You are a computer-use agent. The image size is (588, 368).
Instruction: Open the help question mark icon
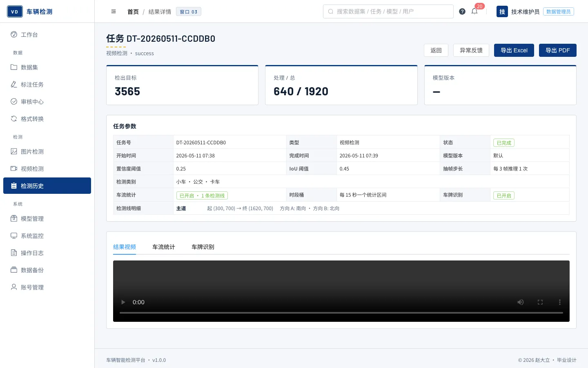[462, 11]
